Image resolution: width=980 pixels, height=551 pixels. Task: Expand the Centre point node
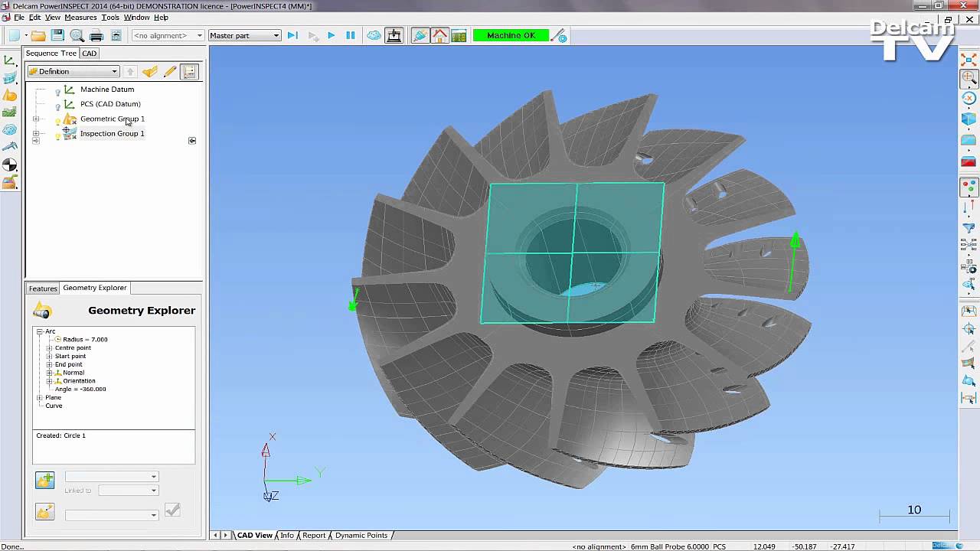(49, 347)
